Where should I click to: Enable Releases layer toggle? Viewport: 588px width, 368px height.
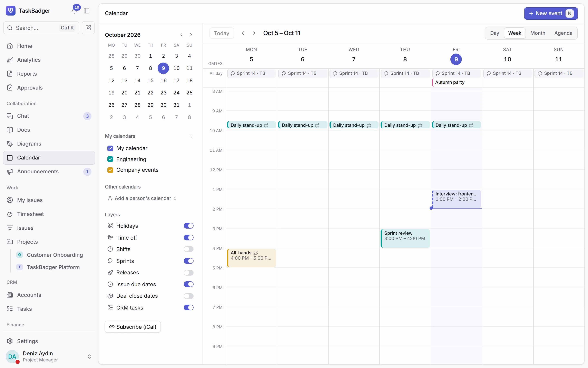click(189, 273)
